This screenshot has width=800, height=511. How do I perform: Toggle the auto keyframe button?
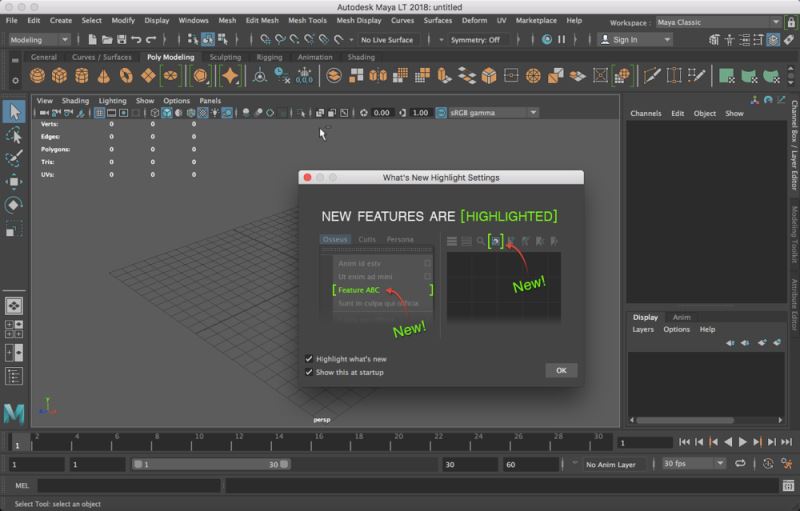click(768, 464)
